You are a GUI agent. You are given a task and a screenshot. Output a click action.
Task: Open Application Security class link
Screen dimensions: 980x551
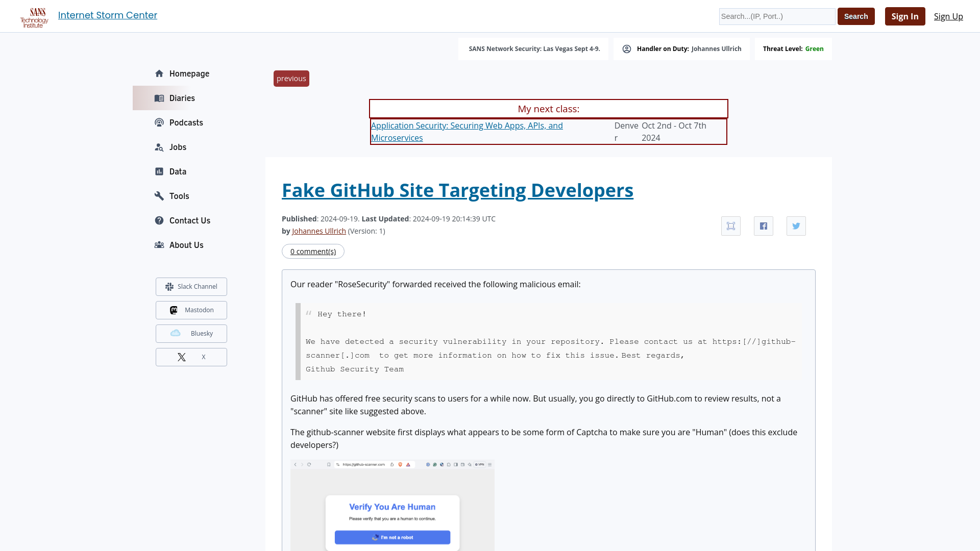(x=467, y=132)
